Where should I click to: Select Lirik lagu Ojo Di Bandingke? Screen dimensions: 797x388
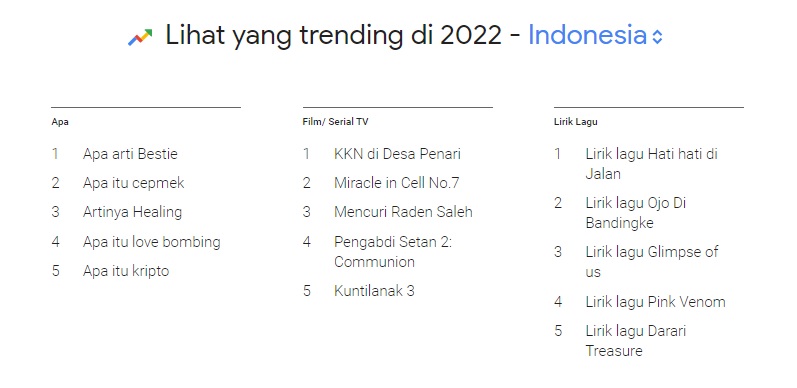636,213
